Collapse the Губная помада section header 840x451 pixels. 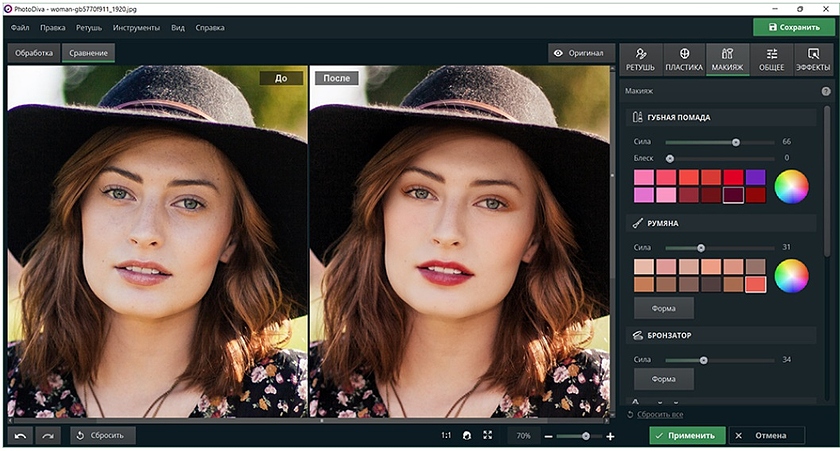point(678,118)
